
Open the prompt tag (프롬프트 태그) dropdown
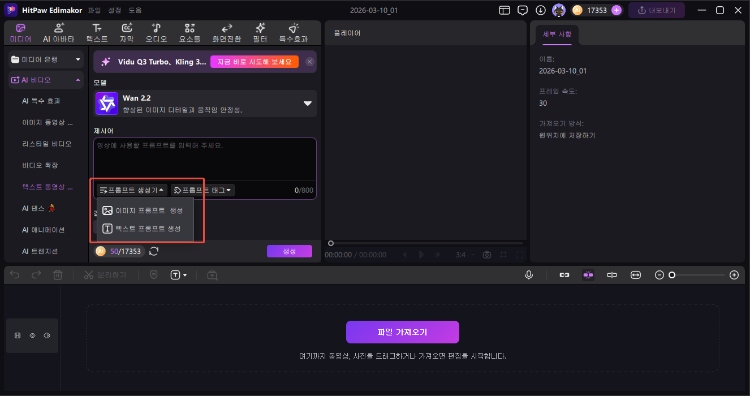(203, 190)
